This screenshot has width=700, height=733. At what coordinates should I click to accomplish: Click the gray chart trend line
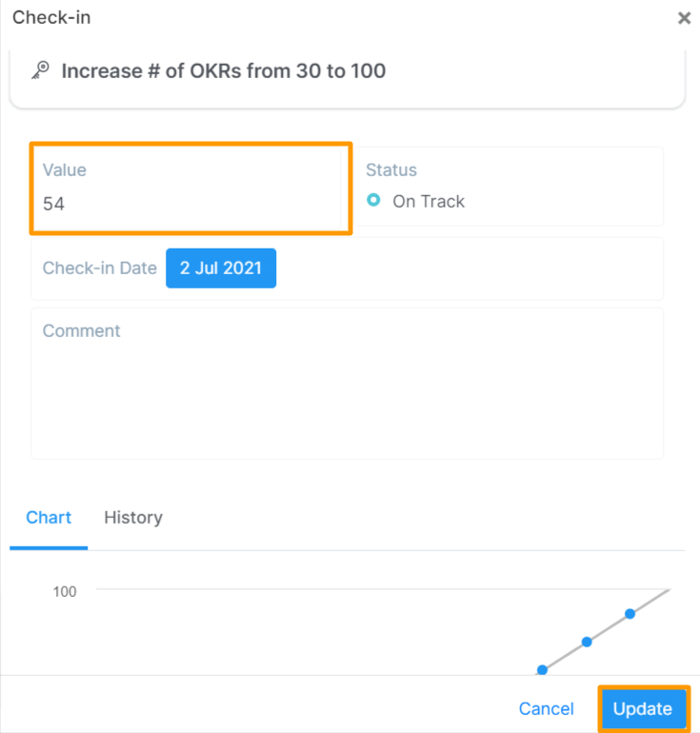click(652, 600)
